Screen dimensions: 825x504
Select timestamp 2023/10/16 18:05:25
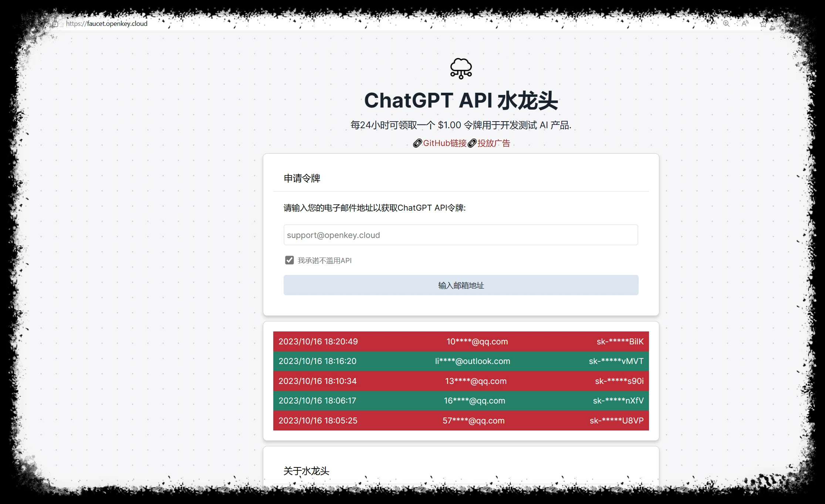pyautogui.click(x=318, y=420)
